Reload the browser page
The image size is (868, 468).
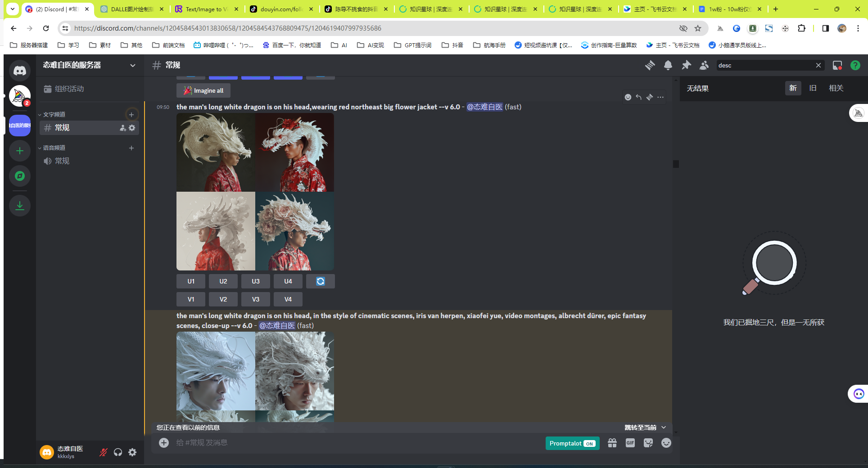coord(46,28)
